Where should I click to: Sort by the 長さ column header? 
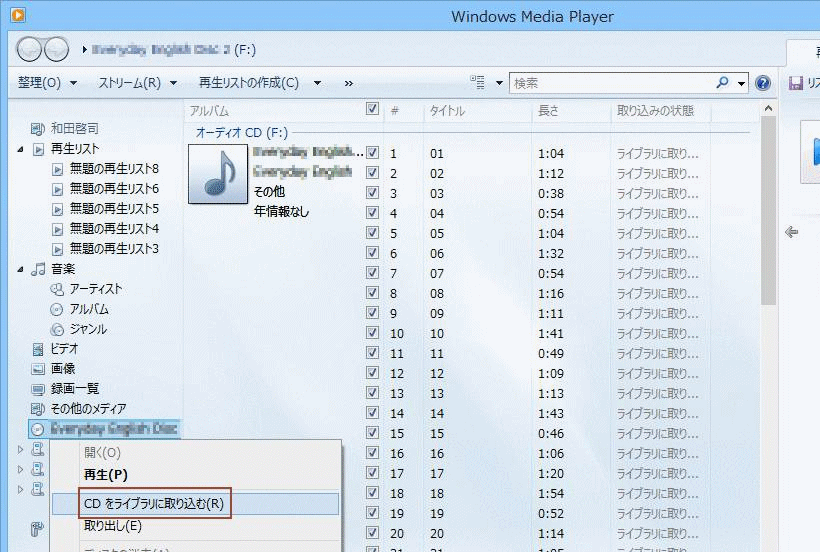(548, 111)
